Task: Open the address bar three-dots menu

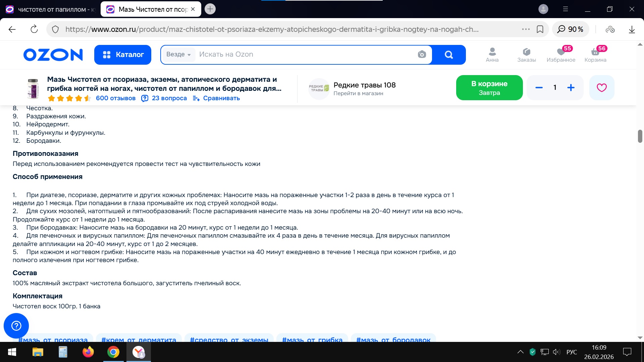Action: click(526, 29)
